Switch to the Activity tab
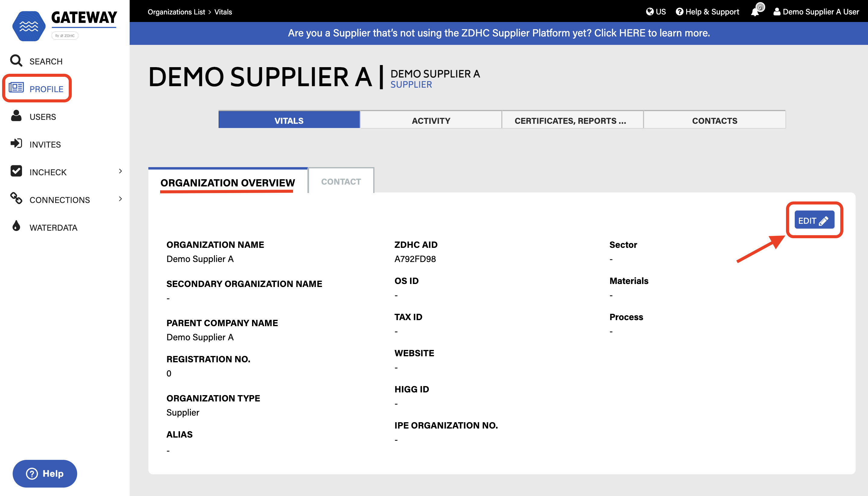The width and height of the screenshot is (868, 496). click(x=431, y=120)
